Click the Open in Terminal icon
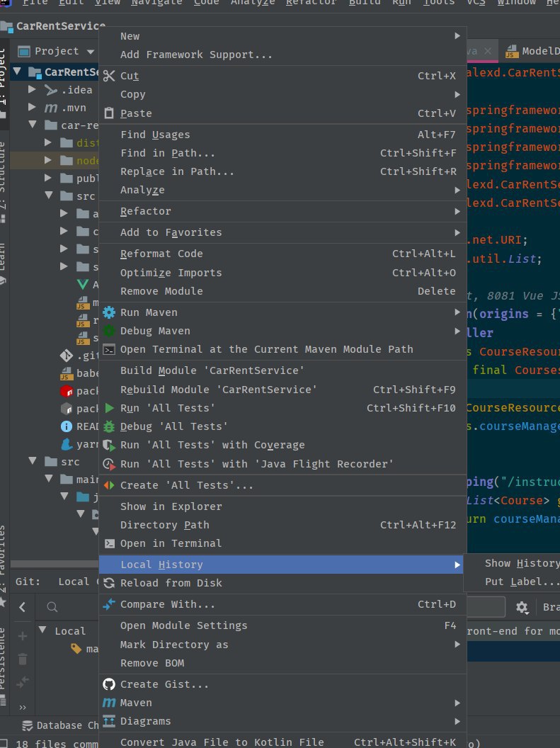The height and width of the screenshot is (748, 560). (x=109, y=543)
